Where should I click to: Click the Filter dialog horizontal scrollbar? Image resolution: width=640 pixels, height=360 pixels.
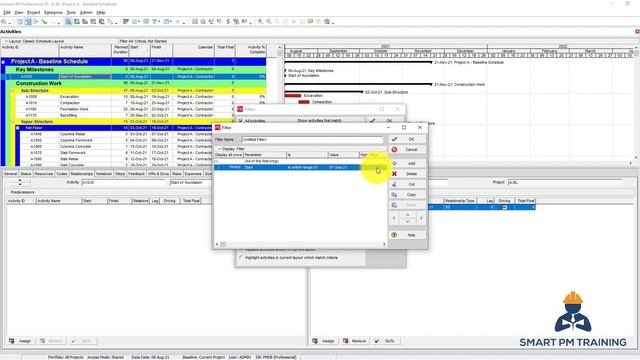[x=300, y=244]
